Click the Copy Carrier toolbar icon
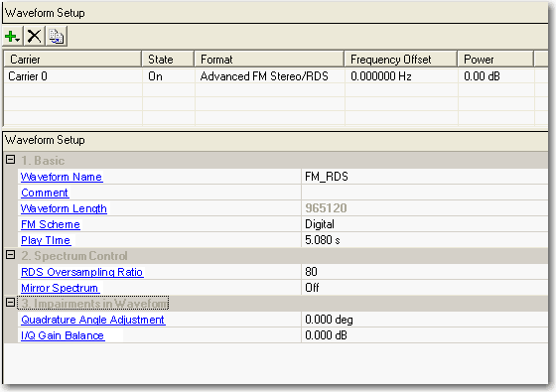Image resolution: width=556 pixels, height=392 pixels. 56,36
